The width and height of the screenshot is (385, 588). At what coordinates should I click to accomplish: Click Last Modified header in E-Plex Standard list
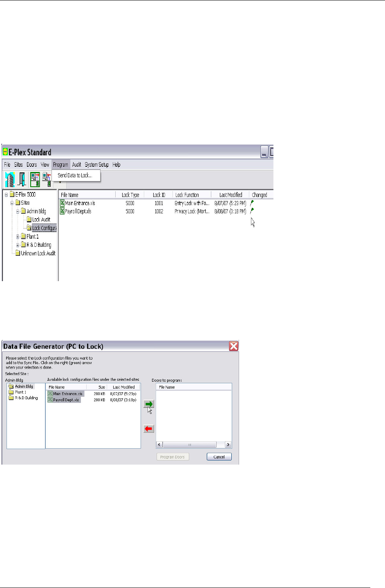pos(230,195)
